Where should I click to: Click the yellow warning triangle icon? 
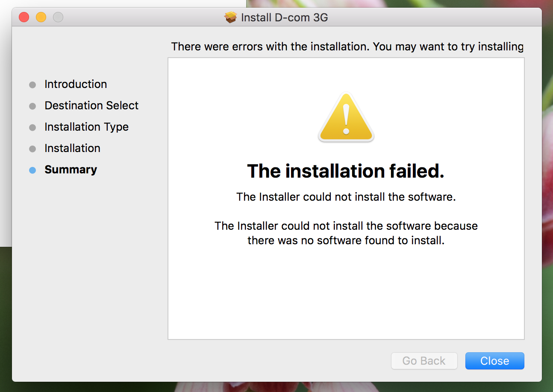click(x=346, y=117)
